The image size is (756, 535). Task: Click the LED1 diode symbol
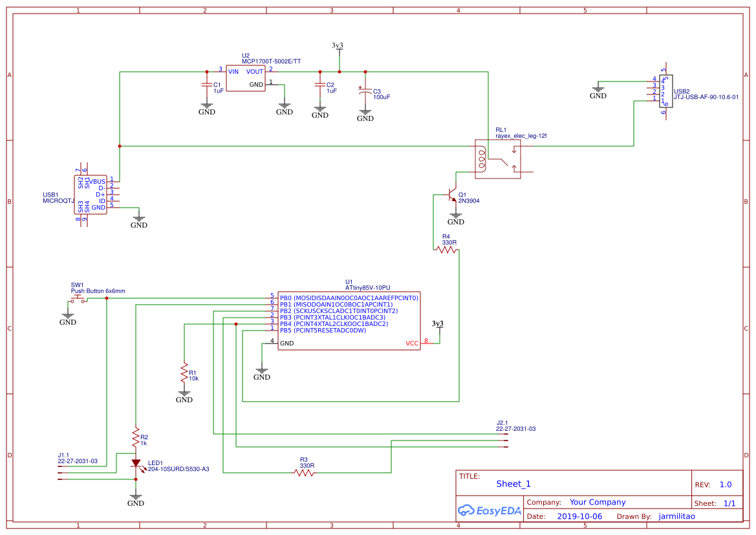136,464
